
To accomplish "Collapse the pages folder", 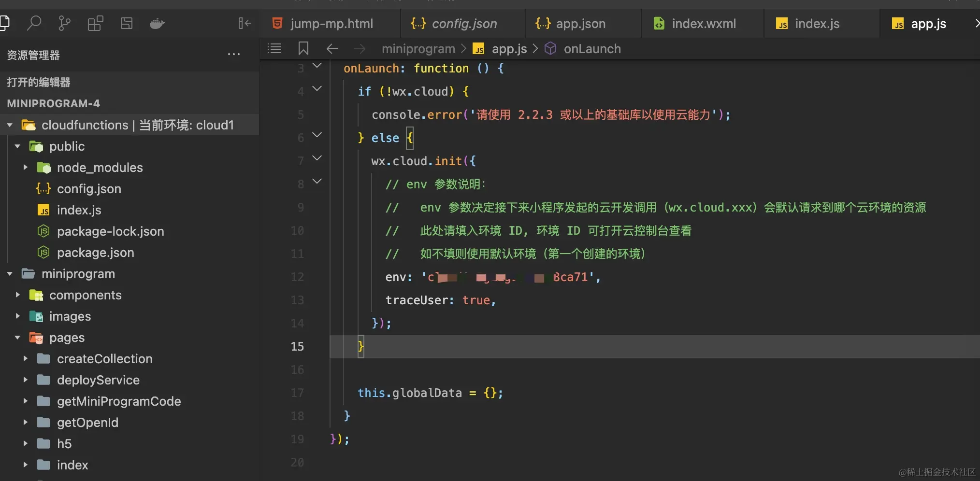I will coord(17,338).
